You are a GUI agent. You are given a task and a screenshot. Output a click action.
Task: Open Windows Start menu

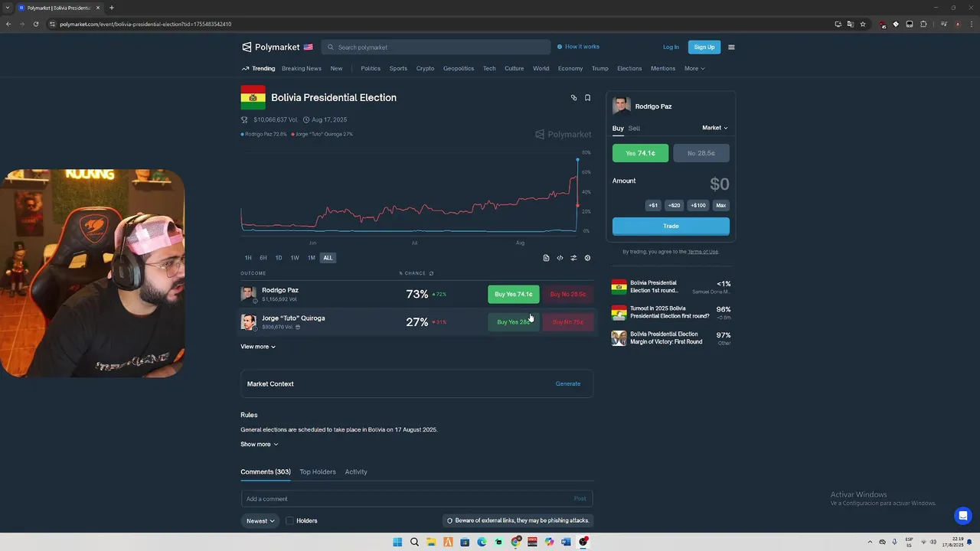397,542
